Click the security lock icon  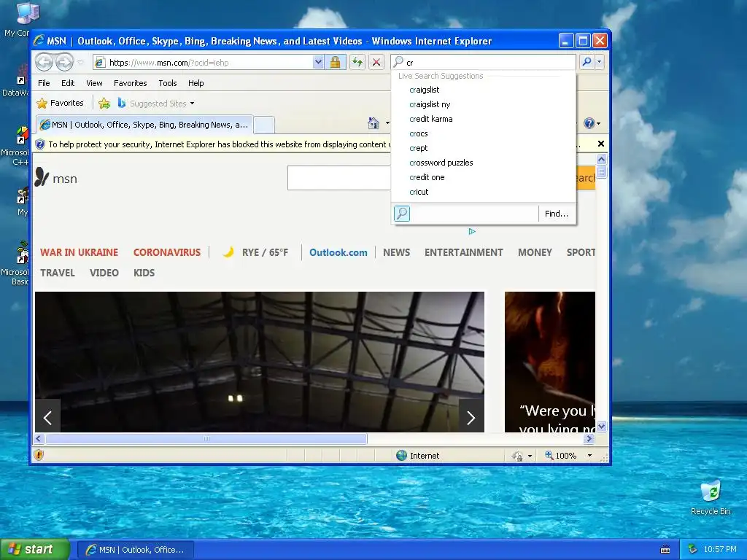pyautogui.click(x=335, y=62)
